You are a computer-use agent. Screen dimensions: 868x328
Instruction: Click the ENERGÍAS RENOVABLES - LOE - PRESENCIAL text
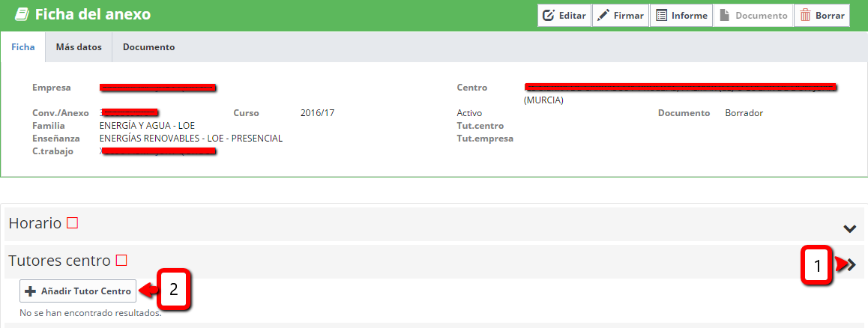tap(190, 139)
